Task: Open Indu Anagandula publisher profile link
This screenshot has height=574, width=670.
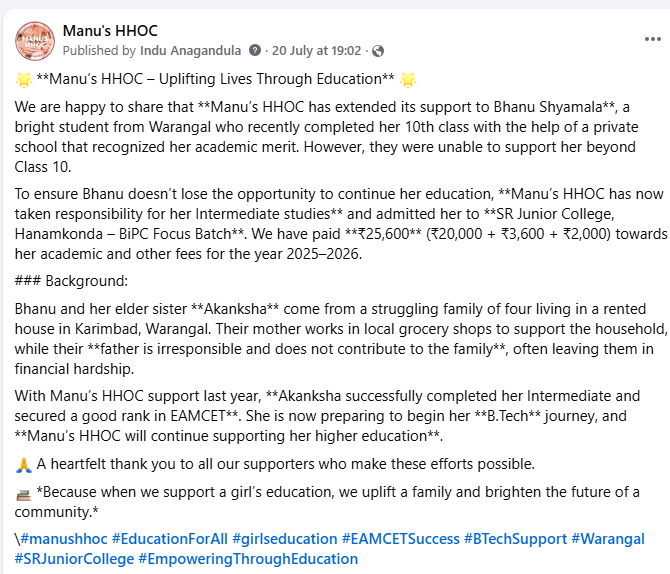Action: pos(191,50)
